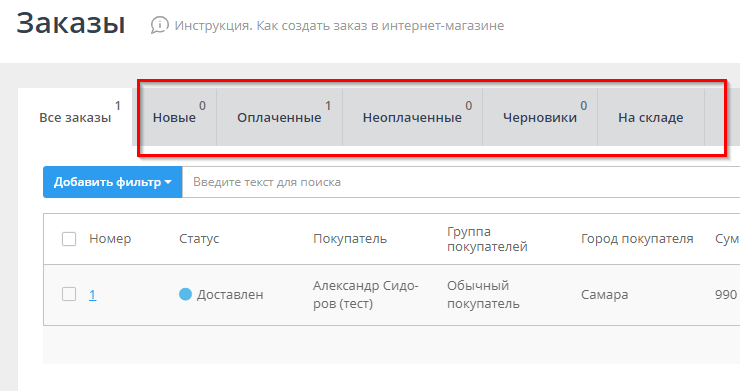Open order number 1 link

(x=92, y=295)
